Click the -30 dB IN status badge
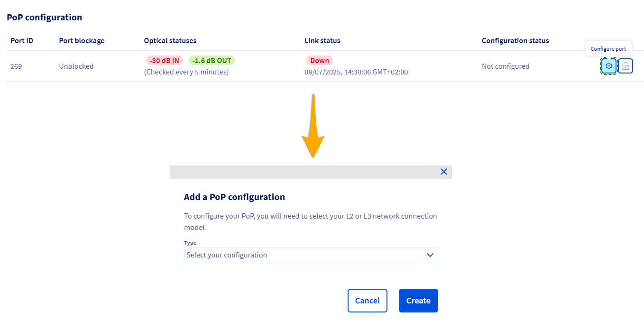This screenshot has height=330, width=644. tap(165, 60)
